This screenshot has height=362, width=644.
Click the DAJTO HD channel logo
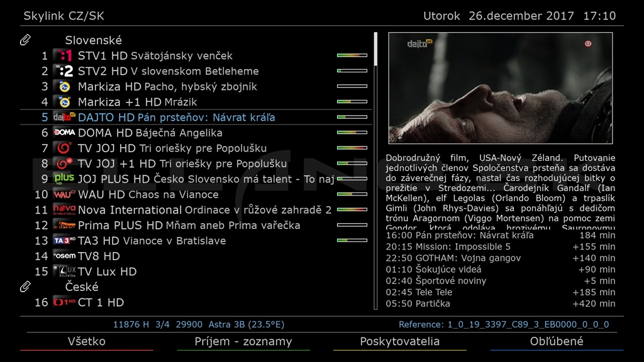click(x=64, y=118)
